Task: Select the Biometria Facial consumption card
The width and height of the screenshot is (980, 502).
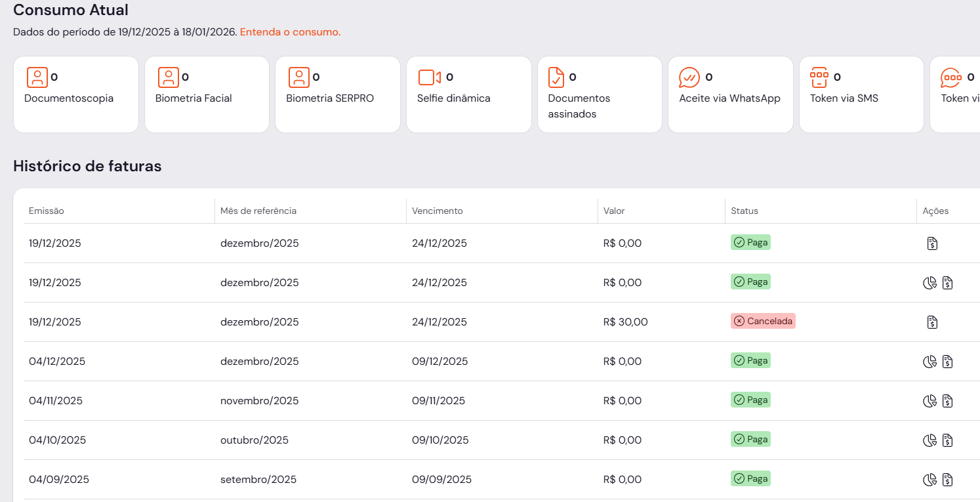Action: tap(207, 94)
